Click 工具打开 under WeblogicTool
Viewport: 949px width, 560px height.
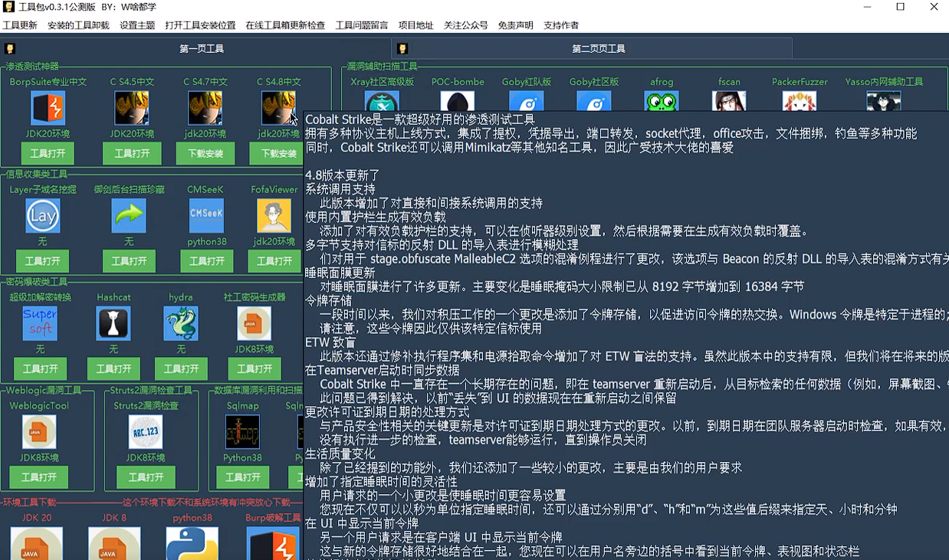click(39, 476)
